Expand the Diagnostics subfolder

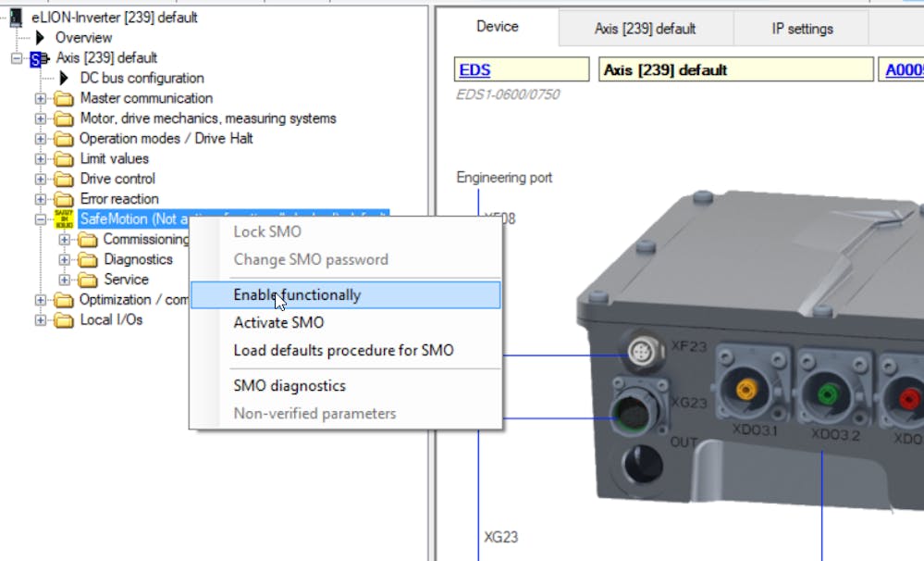click(64, 260)
